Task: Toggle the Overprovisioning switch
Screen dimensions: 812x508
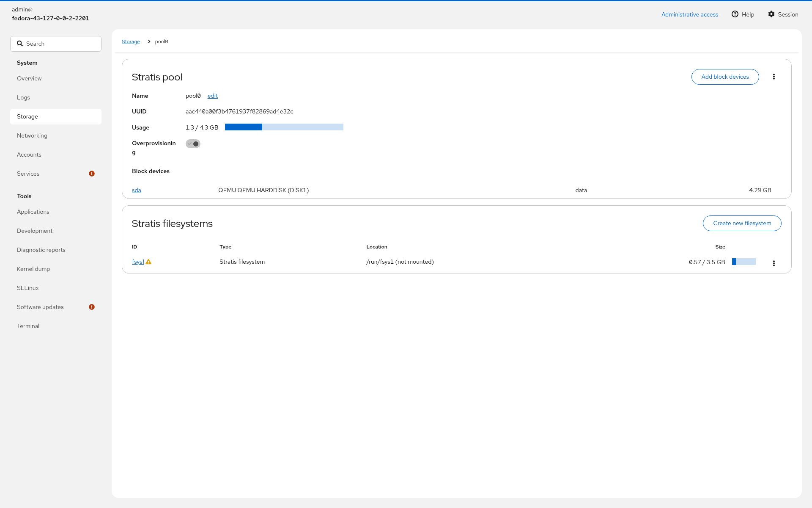Action: coord(193,144)
